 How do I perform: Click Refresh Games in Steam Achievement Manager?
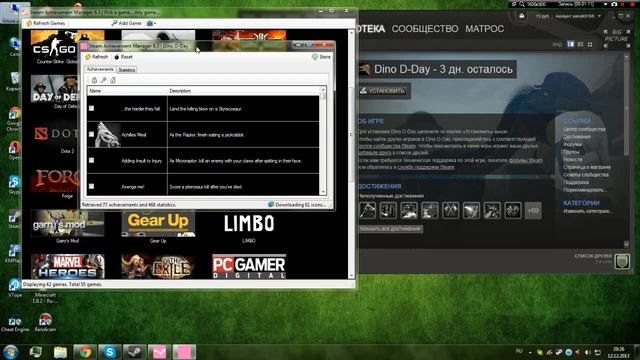tap(46, 23)
